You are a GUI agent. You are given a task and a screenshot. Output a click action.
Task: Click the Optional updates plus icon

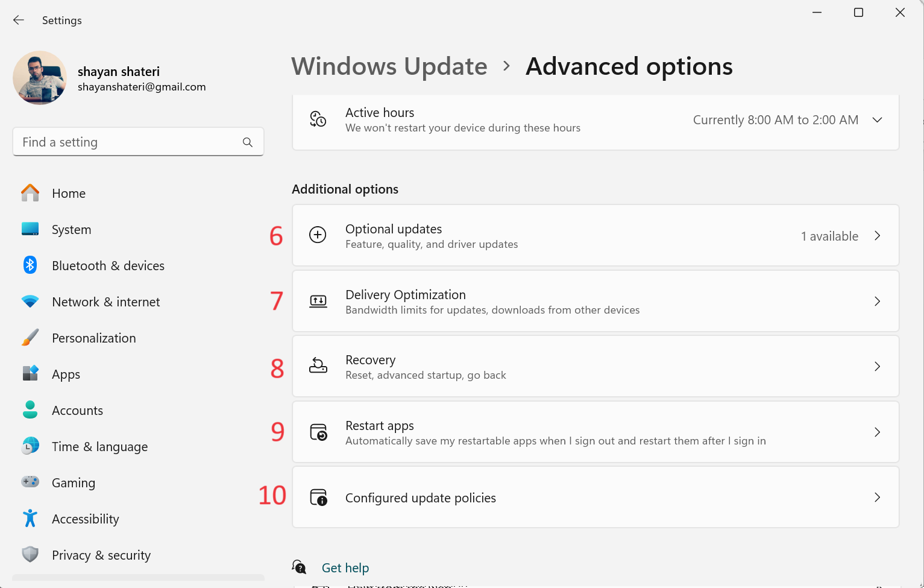318,235
